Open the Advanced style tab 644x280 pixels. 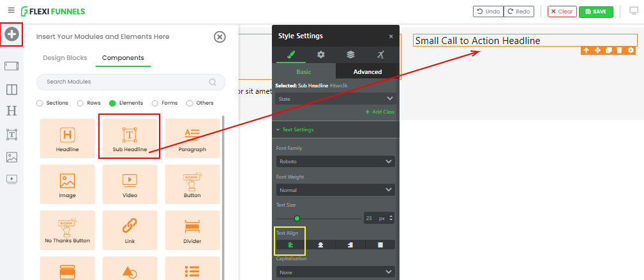[x=368, y=71]
